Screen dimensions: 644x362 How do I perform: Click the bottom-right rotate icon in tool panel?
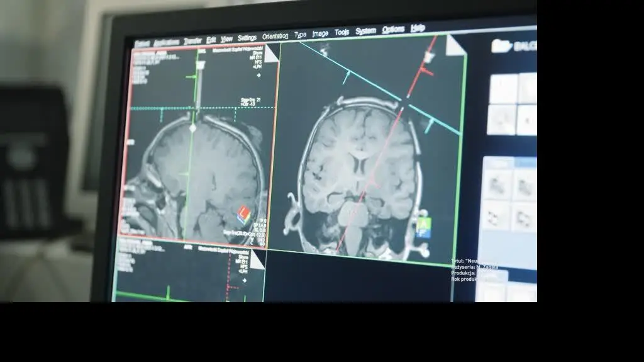523,218
